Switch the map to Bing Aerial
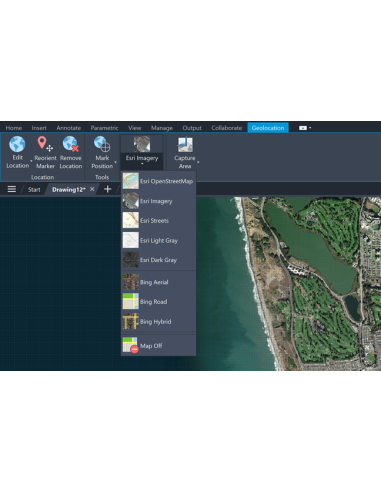Viewport: 381px width, 492px height. (158, 282)
